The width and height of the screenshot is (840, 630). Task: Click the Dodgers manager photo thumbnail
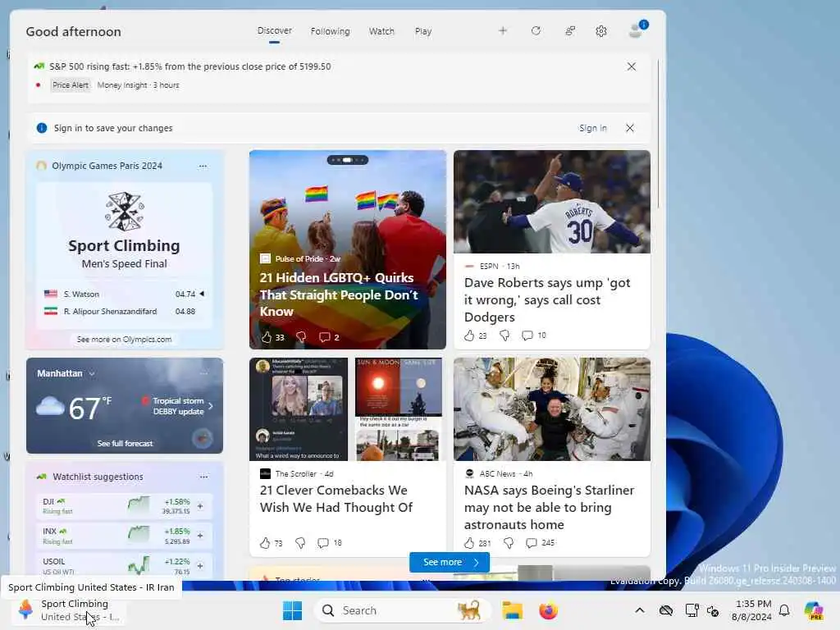click(x=552, y=202)
